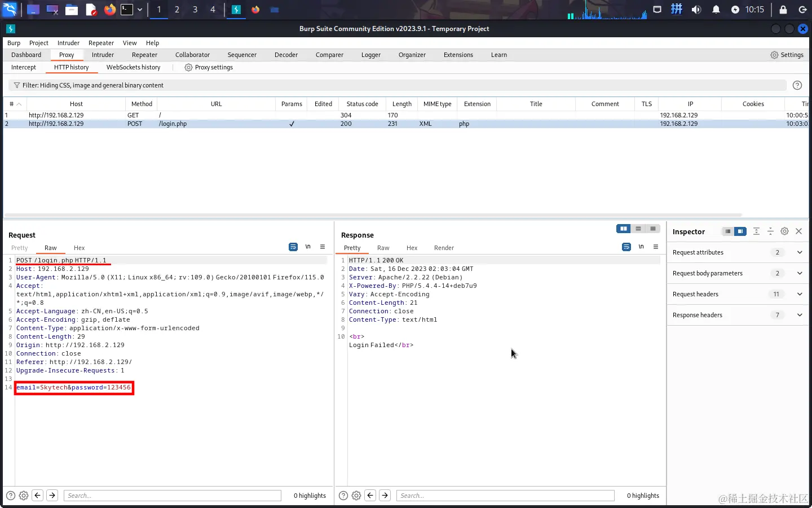The image size is (812, 508).
Task: Collapse all Inspector sections icon
Action: click(x=770, y=231)
